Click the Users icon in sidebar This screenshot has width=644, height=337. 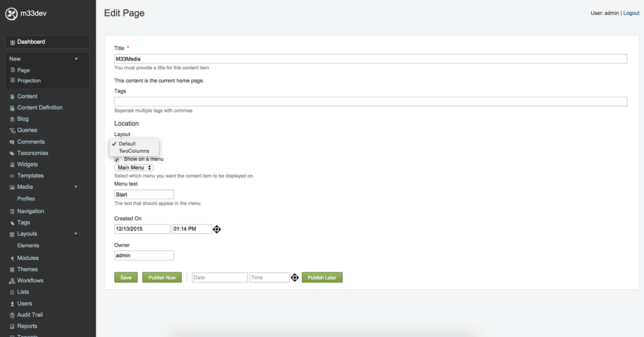[x=12, y=304]
